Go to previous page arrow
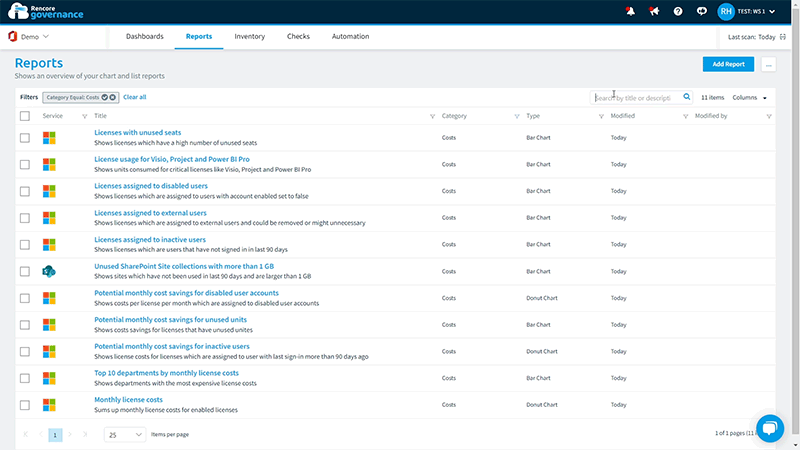800x450 pixels. coord(40,434)
